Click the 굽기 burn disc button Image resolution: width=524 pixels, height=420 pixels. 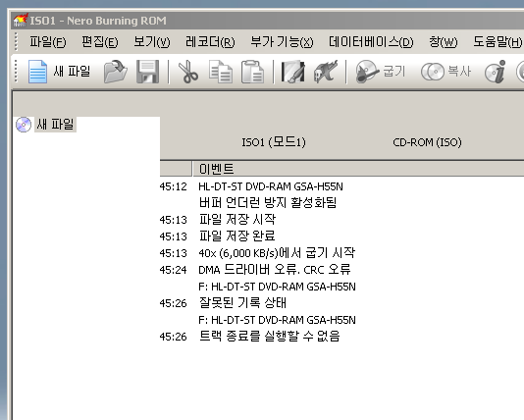[x=381, y=72]
